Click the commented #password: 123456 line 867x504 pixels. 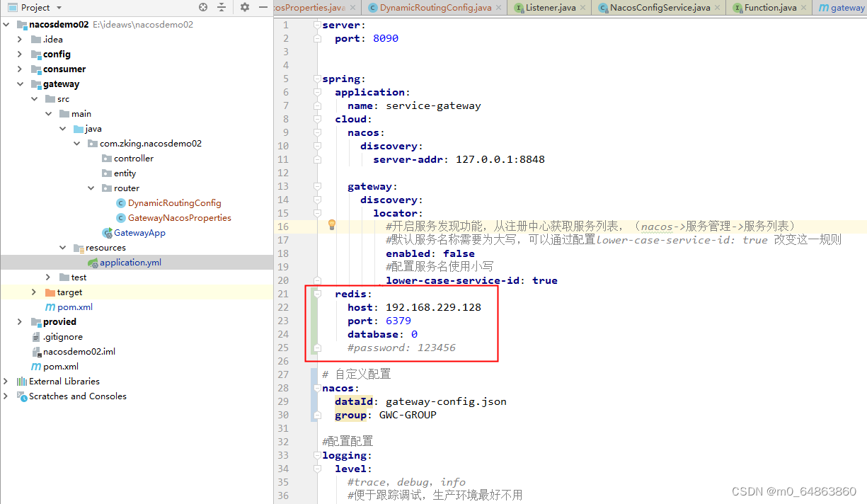click(401, 348)
